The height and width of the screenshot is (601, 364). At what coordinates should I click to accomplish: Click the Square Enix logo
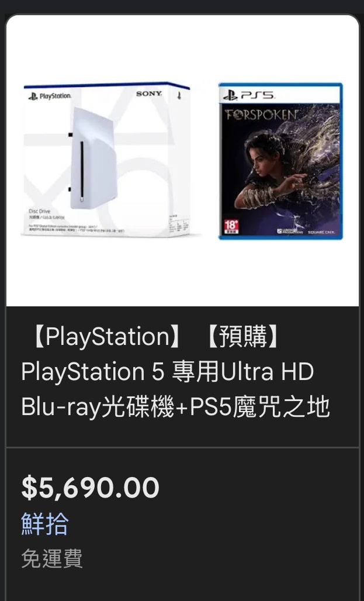click(321, 232)
